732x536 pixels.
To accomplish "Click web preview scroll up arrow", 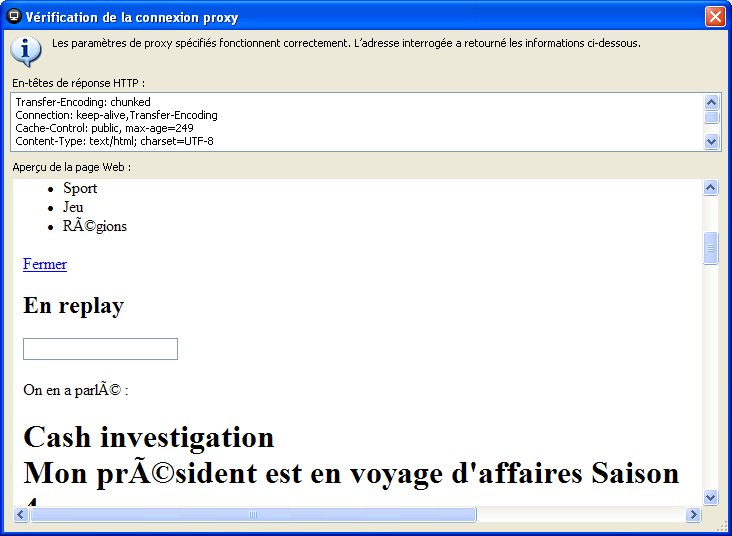I will pos(710,188).
